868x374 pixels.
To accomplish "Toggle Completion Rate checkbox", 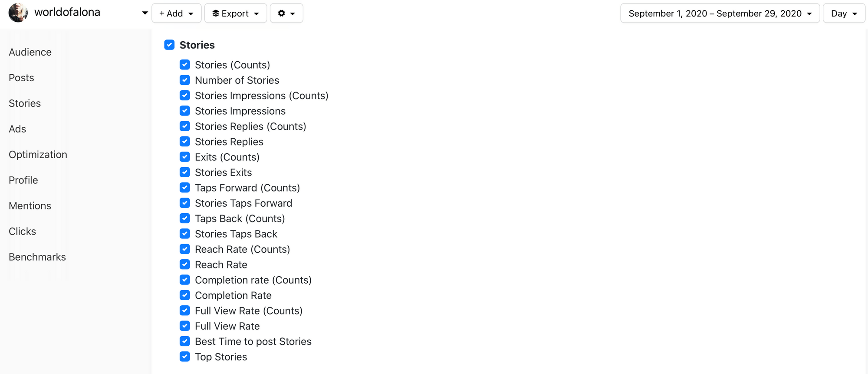I will [185, 295].
